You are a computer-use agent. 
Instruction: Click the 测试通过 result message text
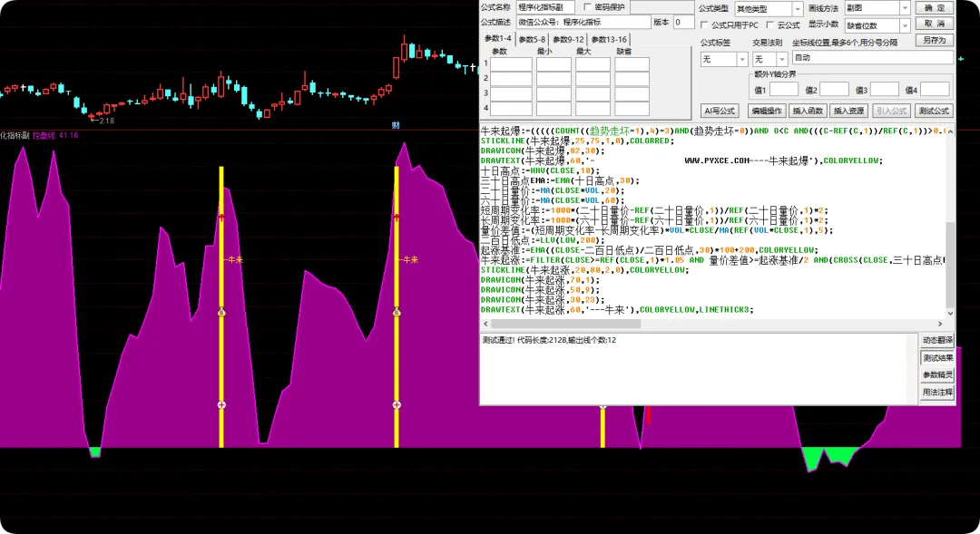point(549,340)
